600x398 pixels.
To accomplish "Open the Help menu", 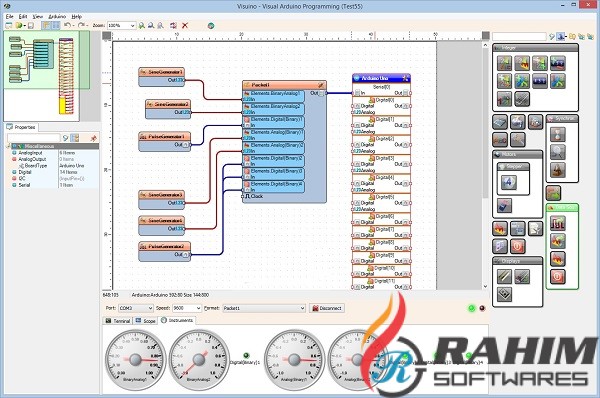I will coord(77,16).
